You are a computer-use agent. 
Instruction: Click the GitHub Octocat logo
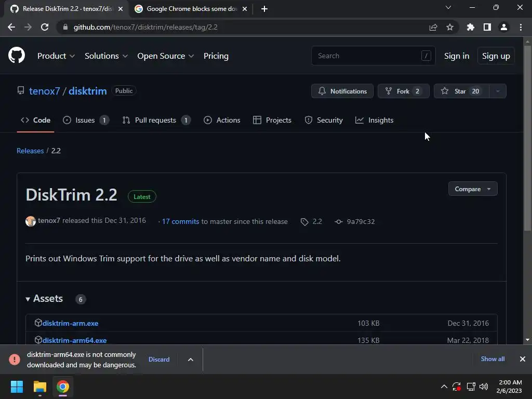click(x=17, y=55)
